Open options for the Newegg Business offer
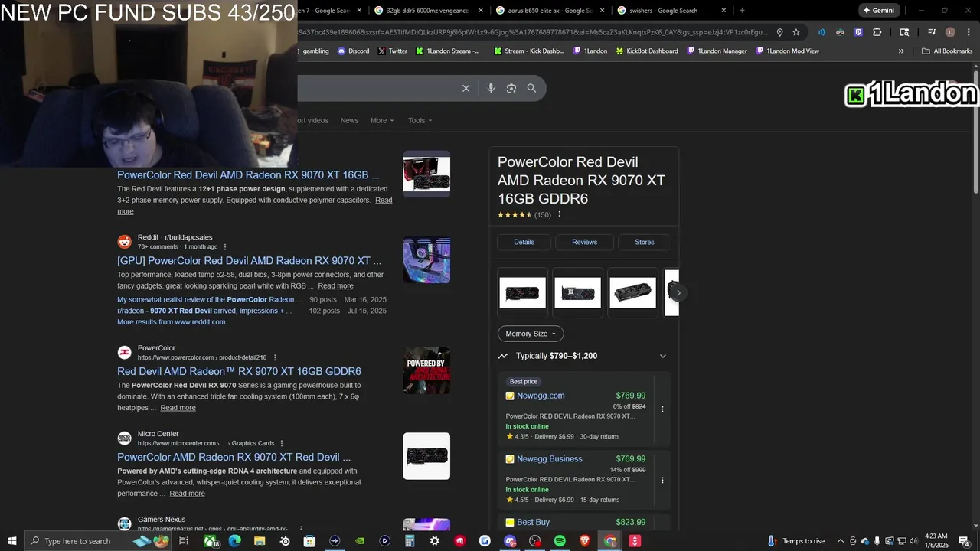Image resolution: width=980 pixels, height=551 pixels. point(662,480)
